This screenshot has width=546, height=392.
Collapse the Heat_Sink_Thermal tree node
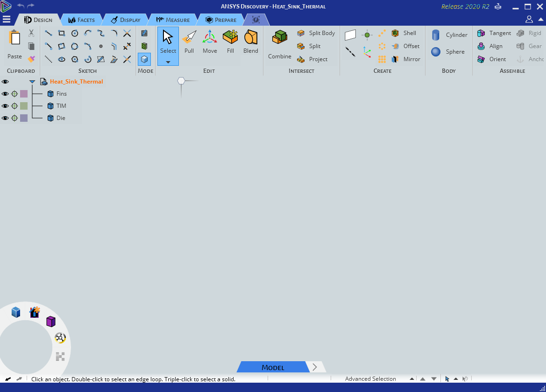[x=32, y=82]
